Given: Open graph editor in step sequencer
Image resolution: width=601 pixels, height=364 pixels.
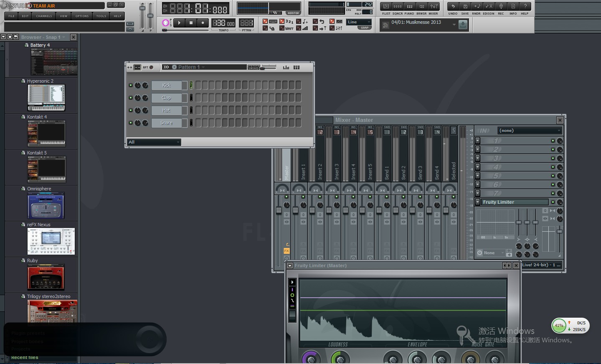Looking at the screenshot, I should click(x=286, y=67).
